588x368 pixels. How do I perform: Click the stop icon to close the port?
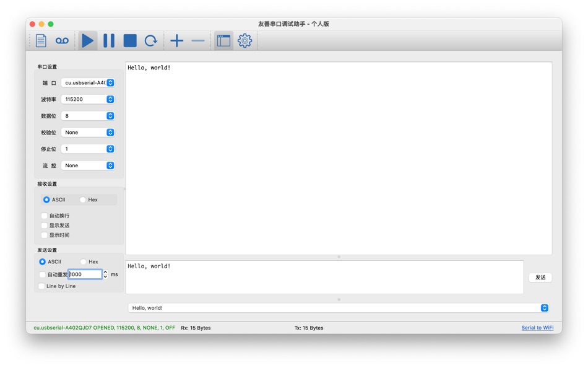(x=129, y=40)
